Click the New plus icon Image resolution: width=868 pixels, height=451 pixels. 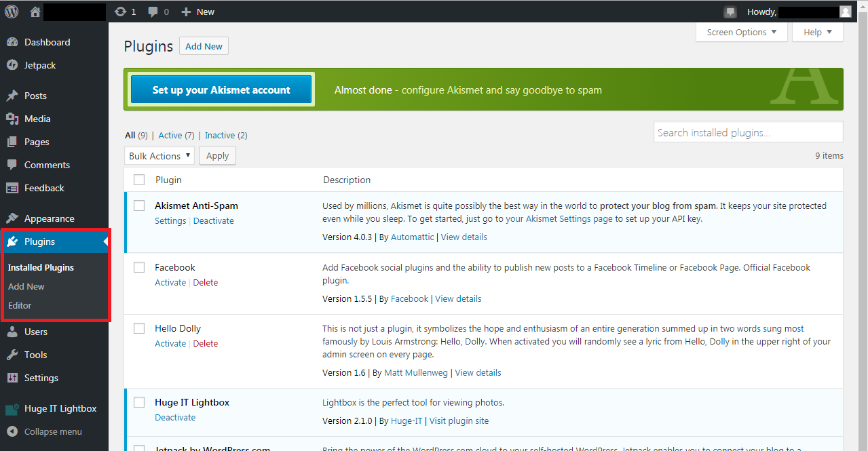(186, 12)
